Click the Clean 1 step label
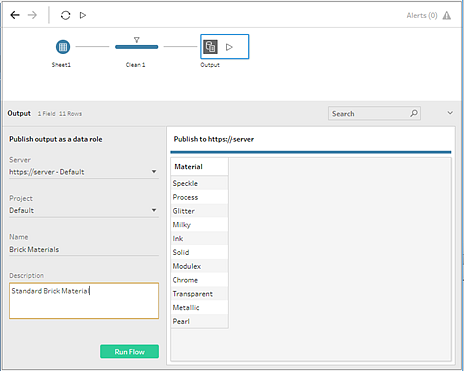 point(136,65)
